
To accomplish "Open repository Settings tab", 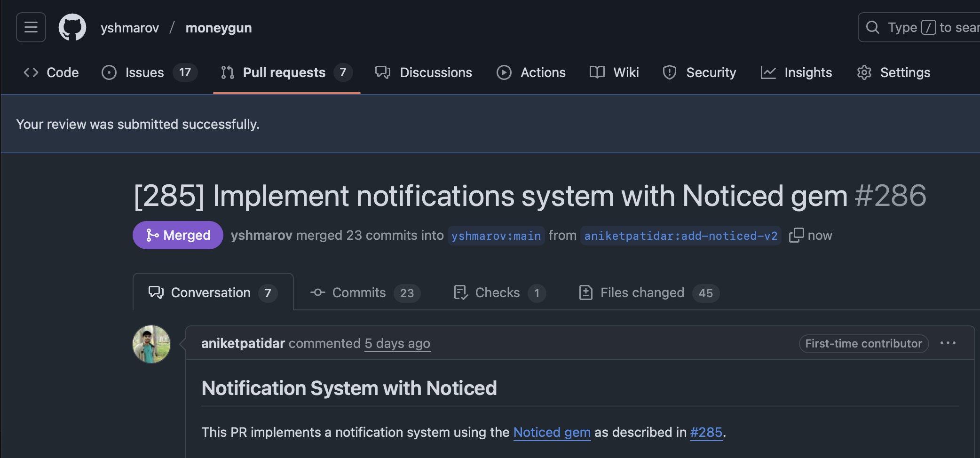I will [893, 72].
